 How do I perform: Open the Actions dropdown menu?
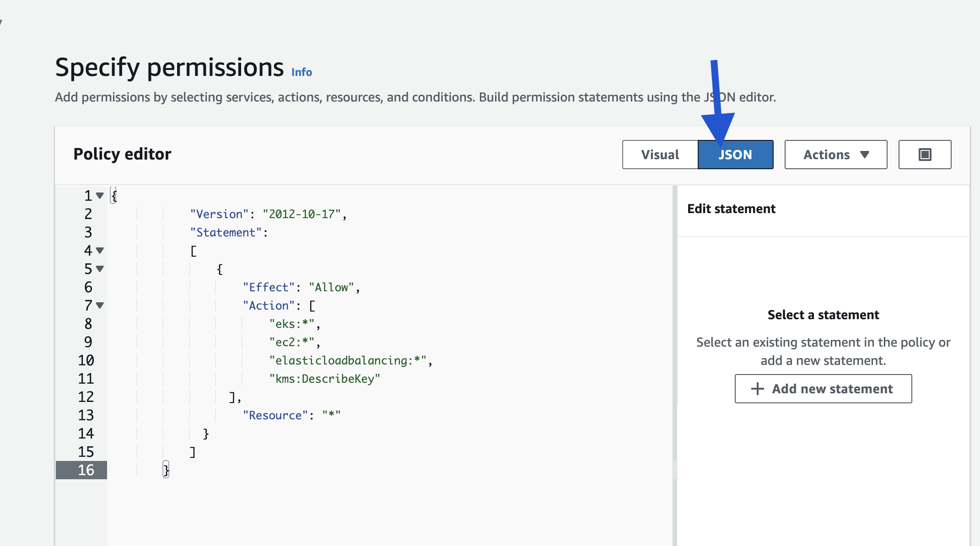pyautogui.click(x=835, y=154)
